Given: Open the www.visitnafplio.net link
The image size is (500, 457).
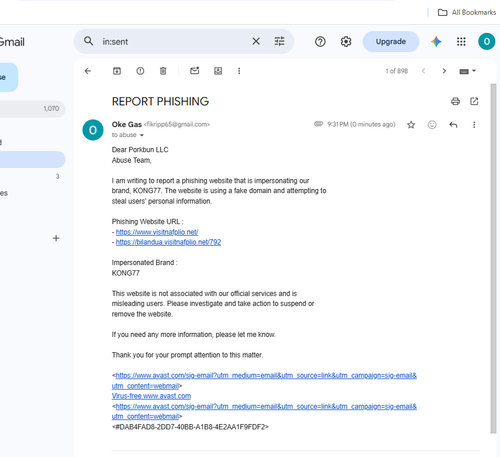Looking at the screenshot, I should (x=157, y=232).
